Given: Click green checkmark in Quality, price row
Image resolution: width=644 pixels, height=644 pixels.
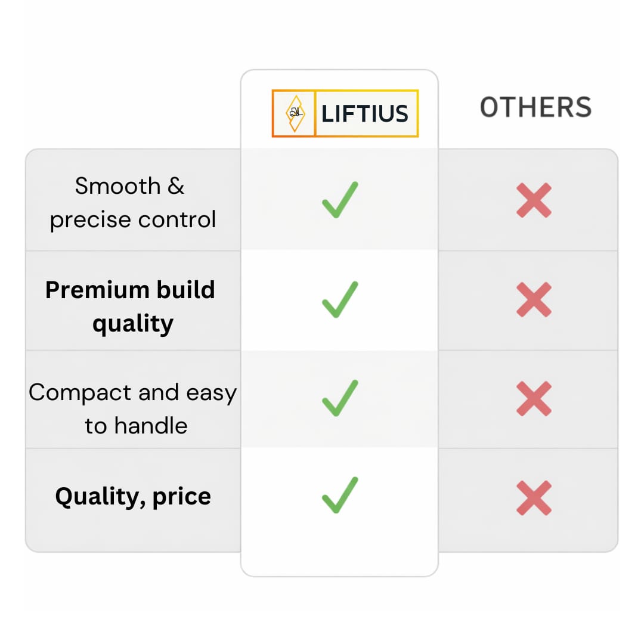Looking at the screenshot, I should click(x=340, y=495).
